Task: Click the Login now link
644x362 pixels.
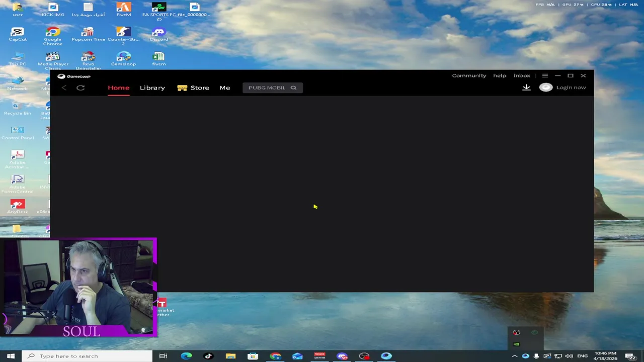Action: (571, 87)
